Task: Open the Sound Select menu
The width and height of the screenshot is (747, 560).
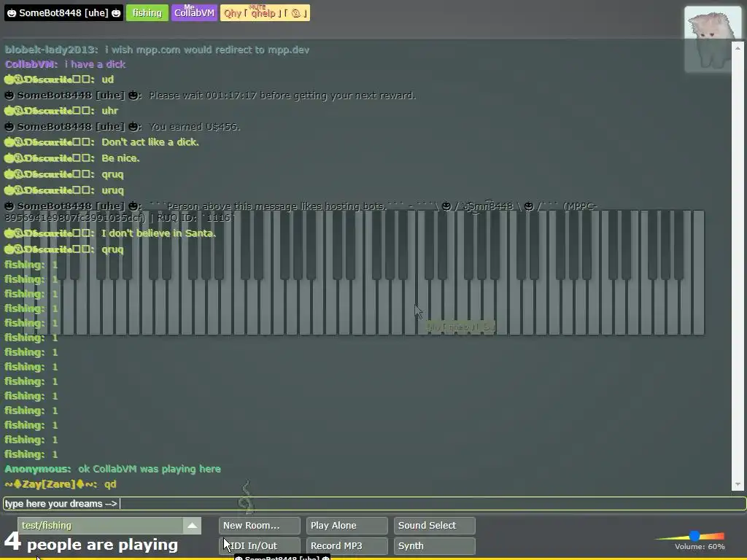Action: point(435,526)
